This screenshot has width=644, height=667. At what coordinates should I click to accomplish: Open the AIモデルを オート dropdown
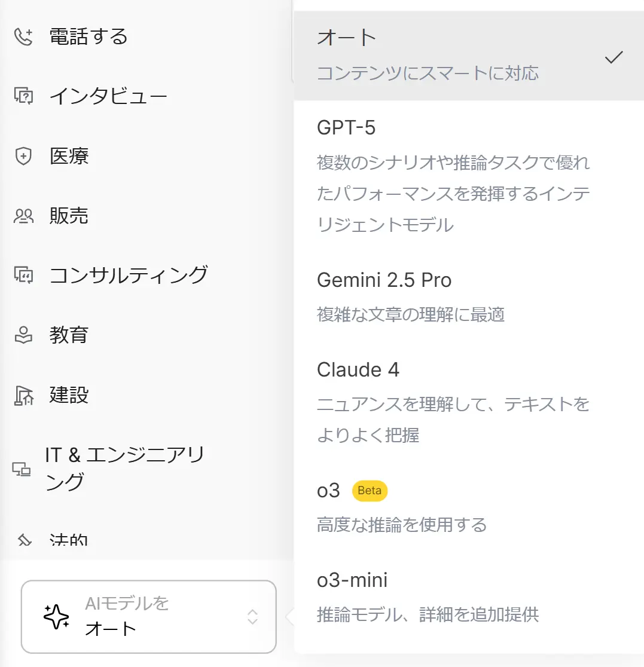click(x=149, y=617)
